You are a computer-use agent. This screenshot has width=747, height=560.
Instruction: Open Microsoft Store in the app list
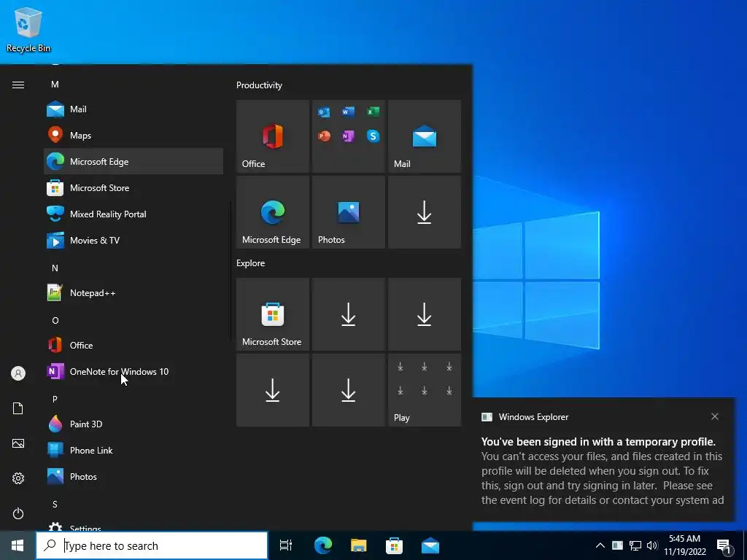click(133, 187)
